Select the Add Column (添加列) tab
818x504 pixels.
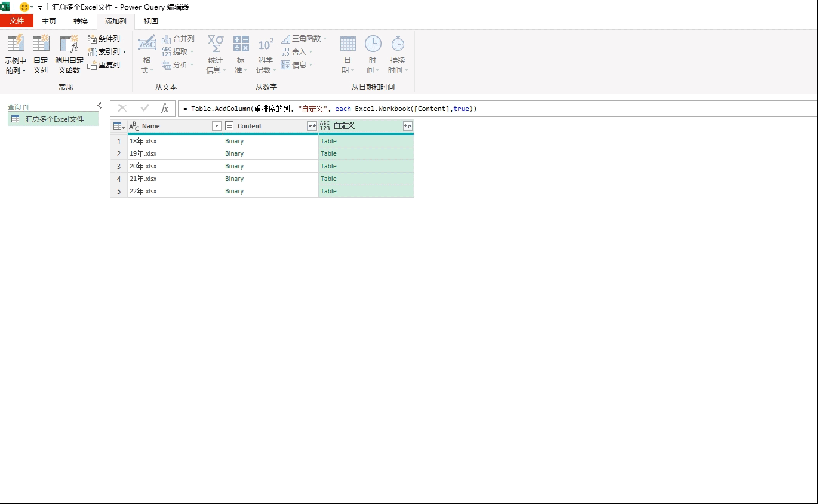pyautogui.click(x=116, y=21)
